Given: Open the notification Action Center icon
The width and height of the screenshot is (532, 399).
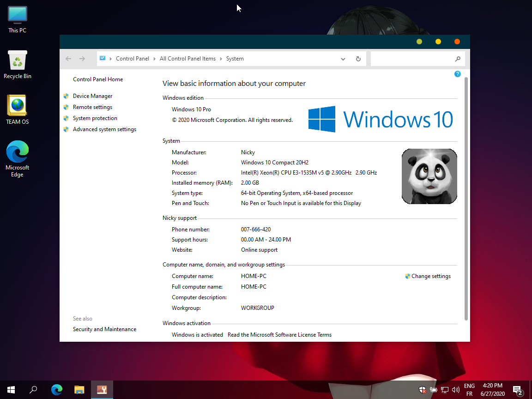Looking at the screenshot, I should tap(518, 390).
